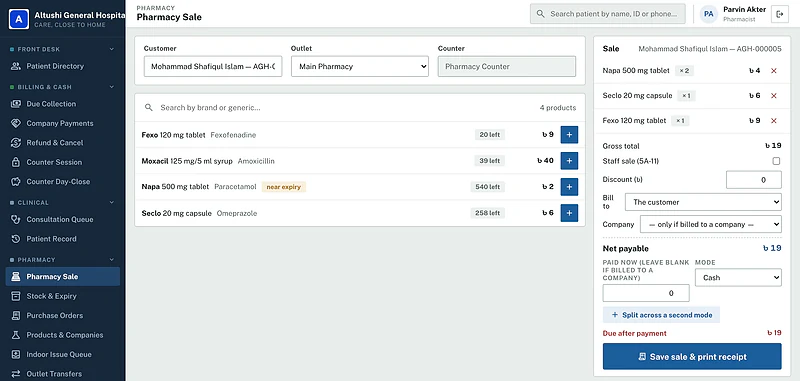
Task: Open Patient Directory from sidebar
Action: tap(63, 66)
